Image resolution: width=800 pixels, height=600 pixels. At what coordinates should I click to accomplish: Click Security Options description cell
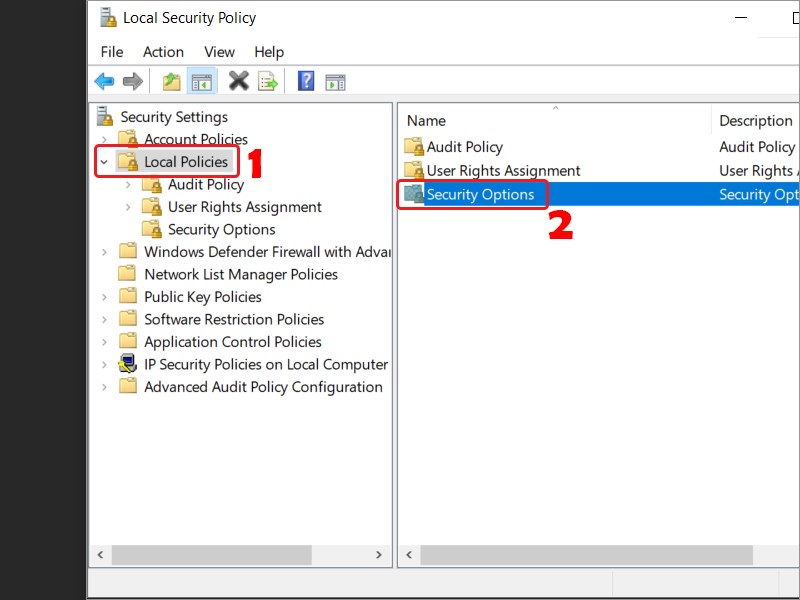759,194
